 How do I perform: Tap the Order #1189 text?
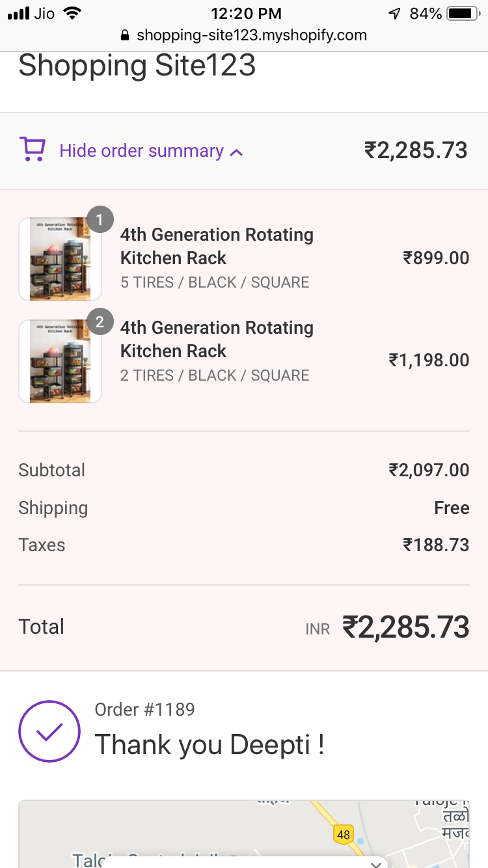pos(144,709)
